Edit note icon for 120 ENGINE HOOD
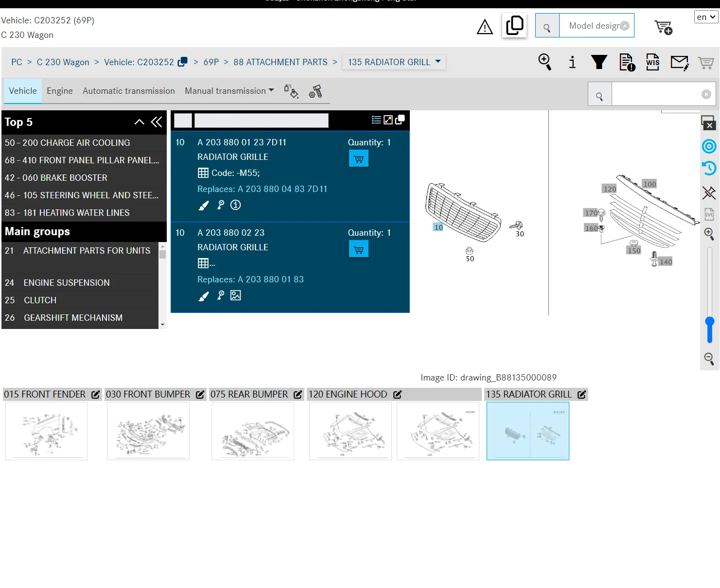Viewport: 720px width, 588px height. click(397, 395)
